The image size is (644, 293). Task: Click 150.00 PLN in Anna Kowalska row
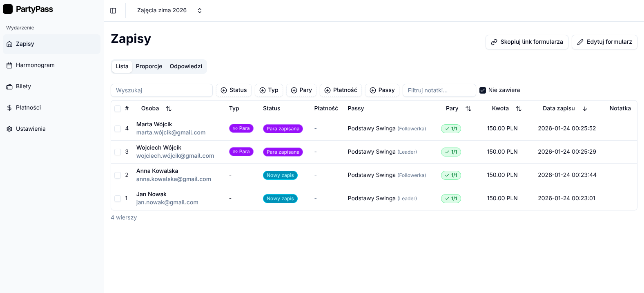tap(502, 175)
